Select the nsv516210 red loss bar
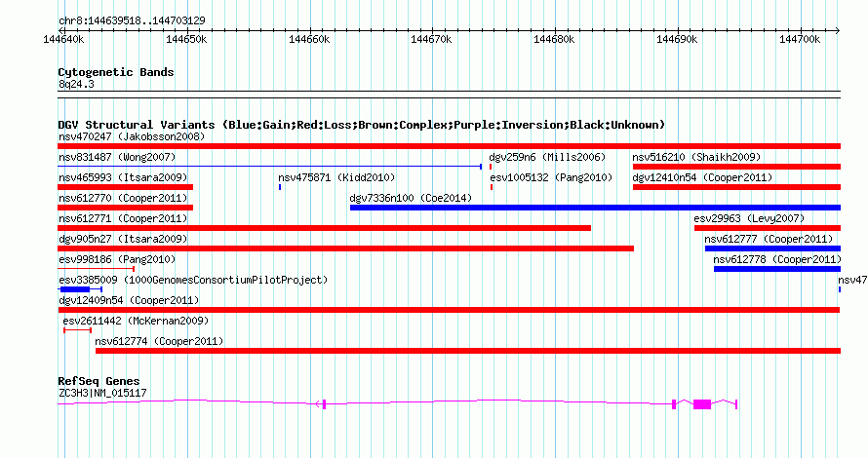 (x=736, y=167)
